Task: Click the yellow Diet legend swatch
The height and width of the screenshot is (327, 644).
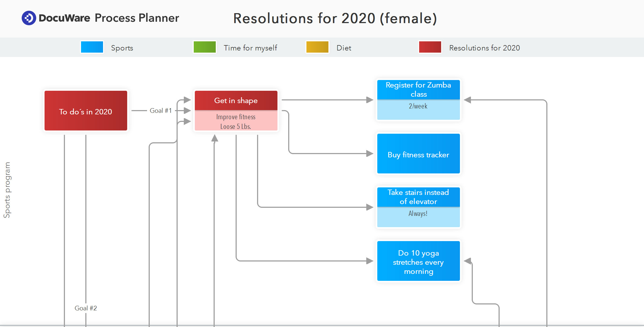Action: [317, 47]
